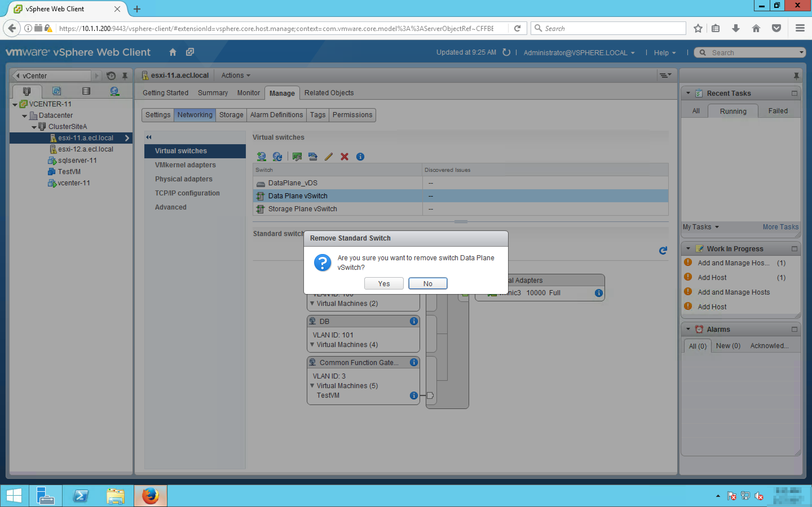Click Manage physical network adapters icon
This screenshot has width=812, height=507.
click(x=297, y=157)
